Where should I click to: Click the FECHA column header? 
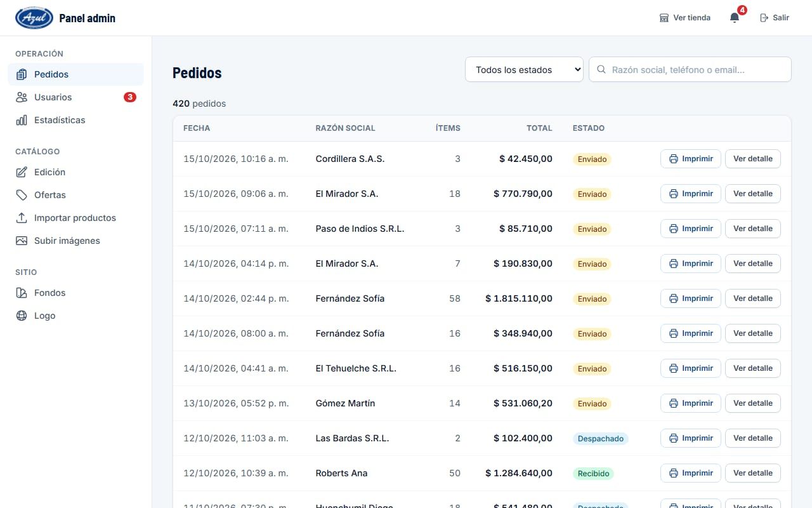click(x=197, y=128)
